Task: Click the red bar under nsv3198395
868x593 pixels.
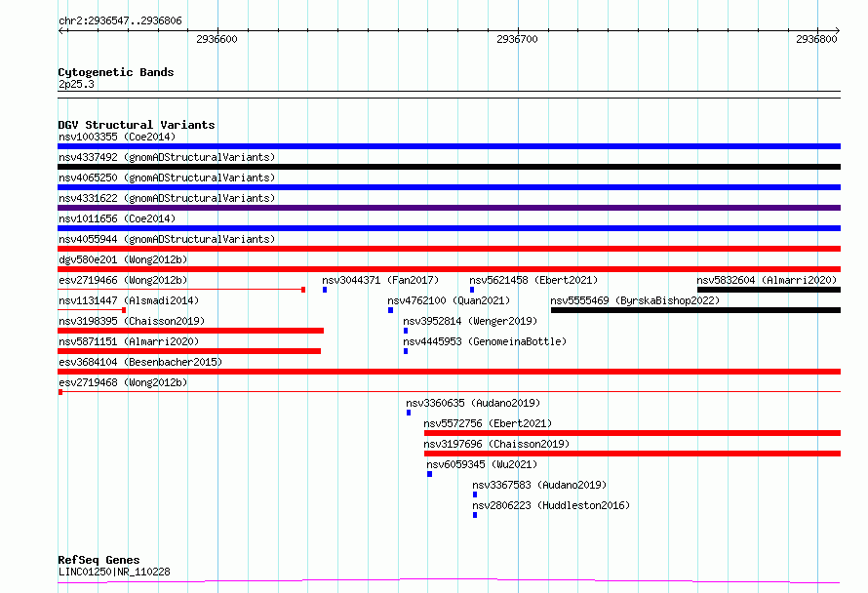Action: pyautogui.click(x=190, y=331)
